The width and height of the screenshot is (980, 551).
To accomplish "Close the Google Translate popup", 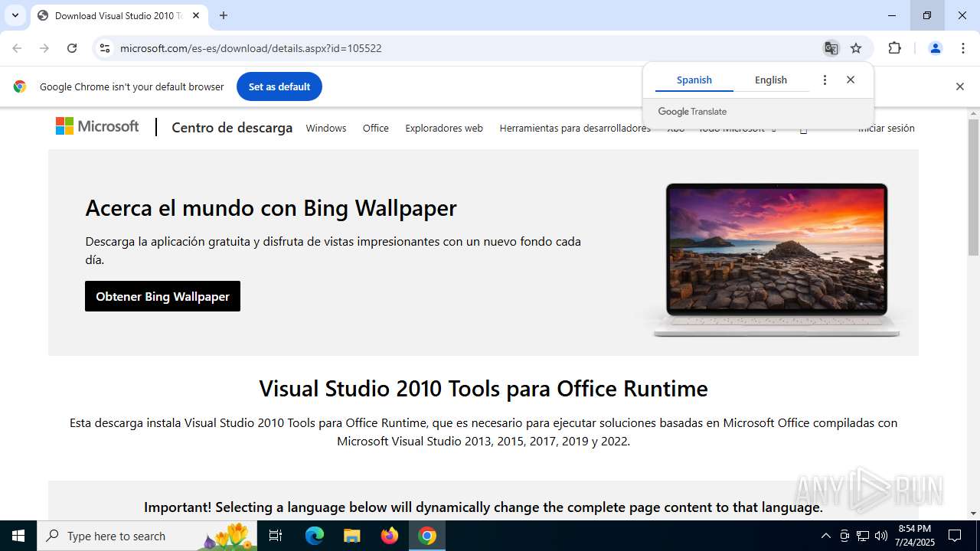I will 851,80.
